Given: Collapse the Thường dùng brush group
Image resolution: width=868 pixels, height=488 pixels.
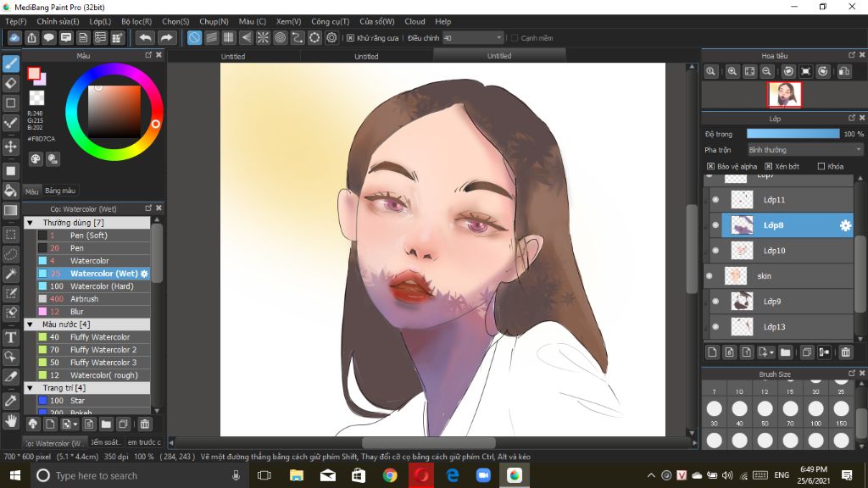Looking at the screenshot, I should (30, 223).
